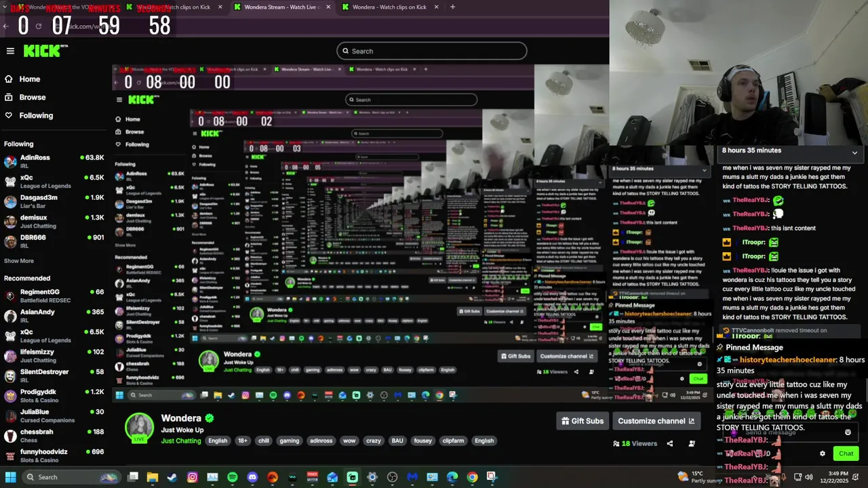Click the green Chat send button

(x=846, y=453)
